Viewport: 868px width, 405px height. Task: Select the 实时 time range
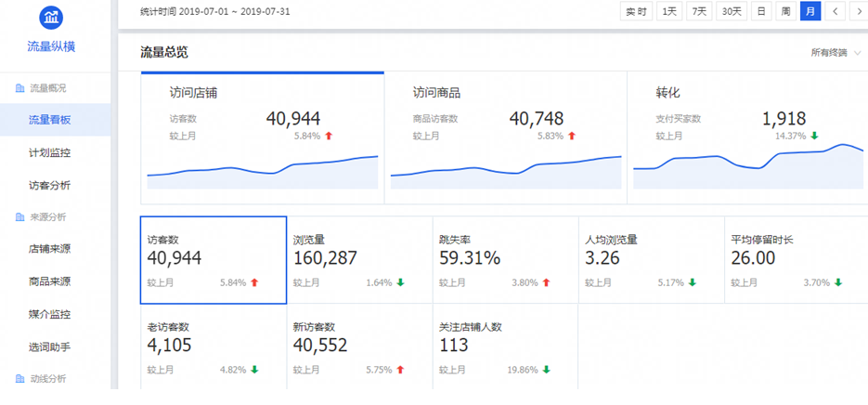[636, 11]
